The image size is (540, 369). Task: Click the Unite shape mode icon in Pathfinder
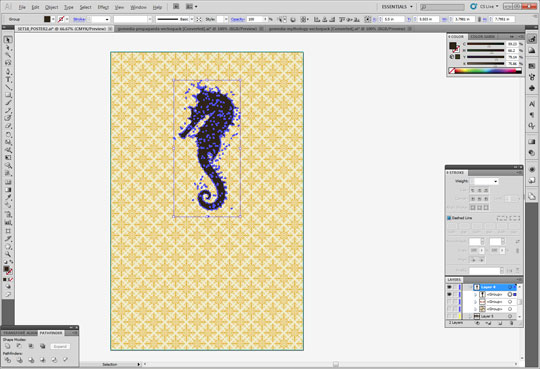click(x=8, y=346)
